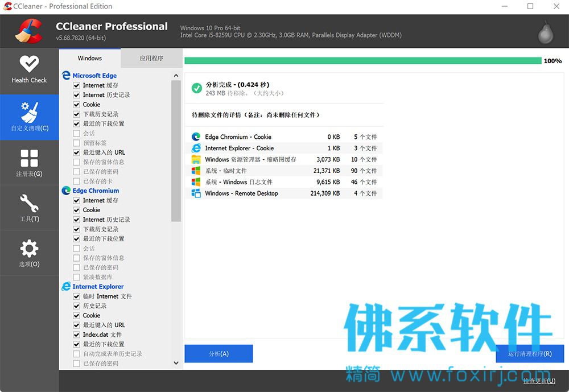The image size is (569, 392).
Task: Enable 自动完成表单历史记录 checkbox
Action: (x=77, y=353)
